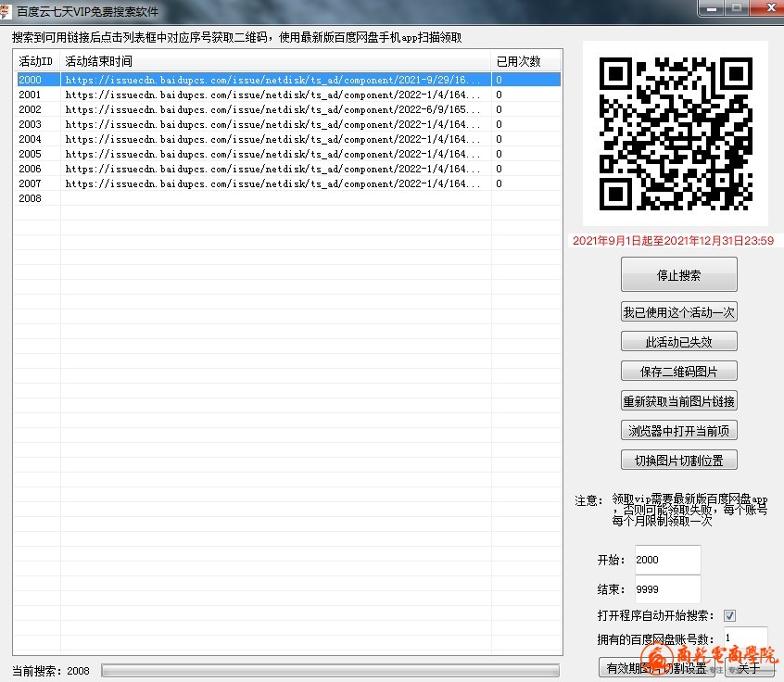Open current item via 浏览器中打开当前项

[x=678, y=431]
